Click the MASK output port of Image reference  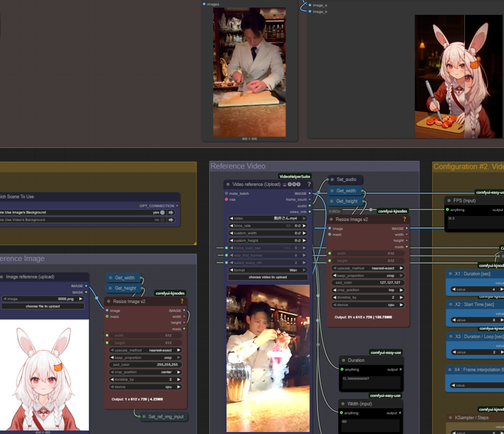[86, 292]
